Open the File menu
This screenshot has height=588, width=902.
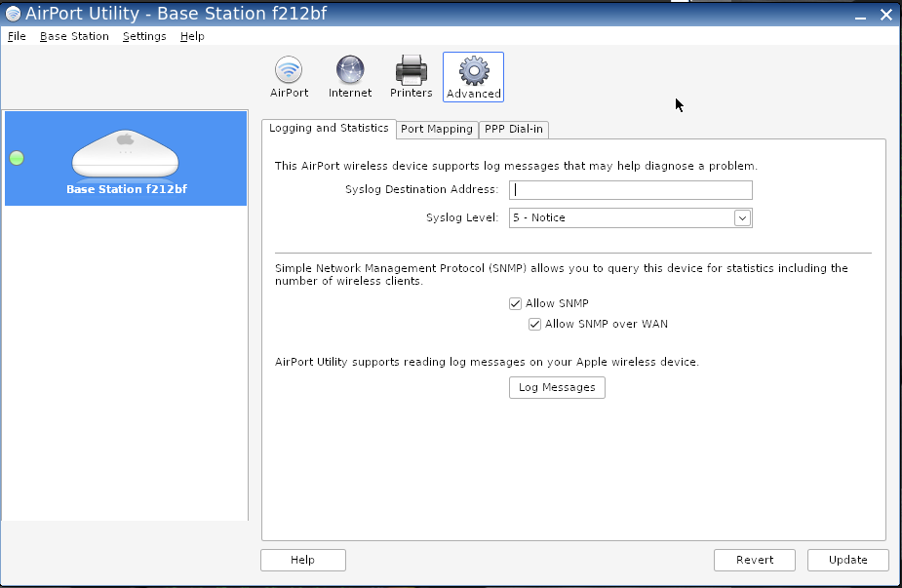click(17, 36)
